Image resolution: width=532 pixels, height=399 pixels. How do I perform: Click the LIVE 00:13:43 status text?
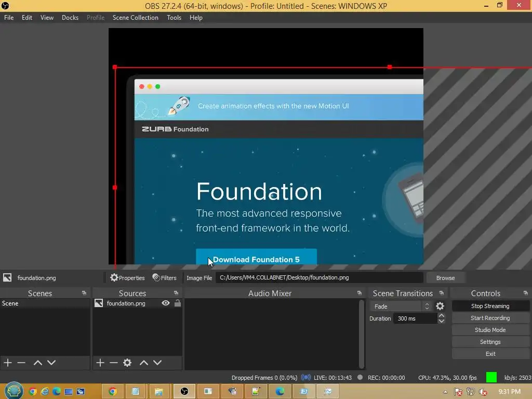coord(332,378)
